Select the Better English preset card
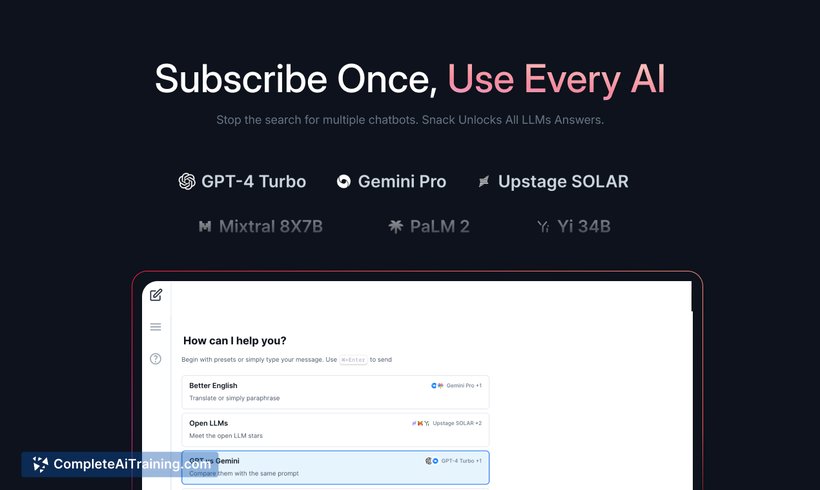 click(x=335, y=392)
